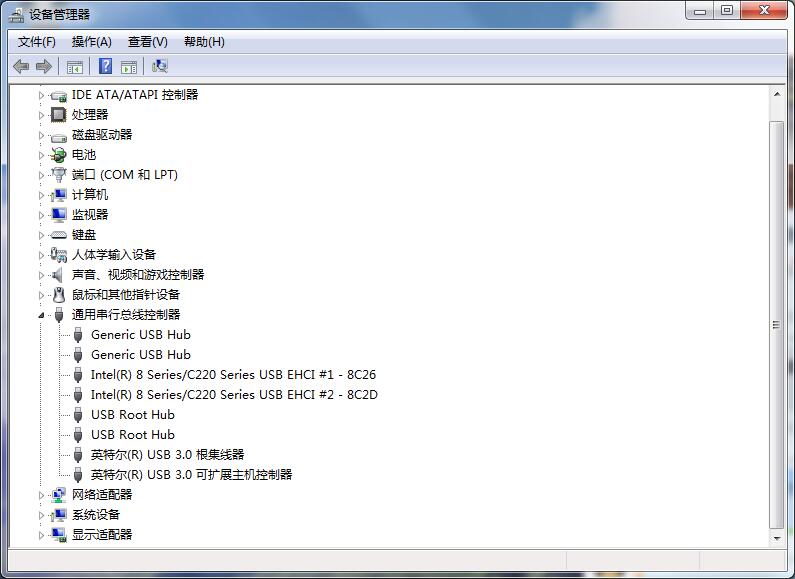Select the first Generic USB Hub icon
Image resolution: width=795 pixels, height=579 pixels.
tap(78, 335)
